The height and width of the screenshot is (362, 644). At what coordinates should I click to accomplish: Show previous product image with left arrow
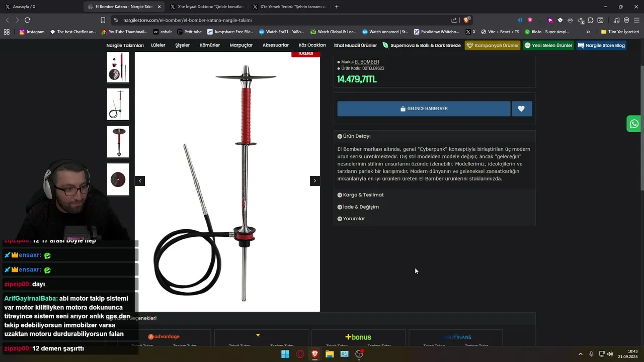(140, 180)
